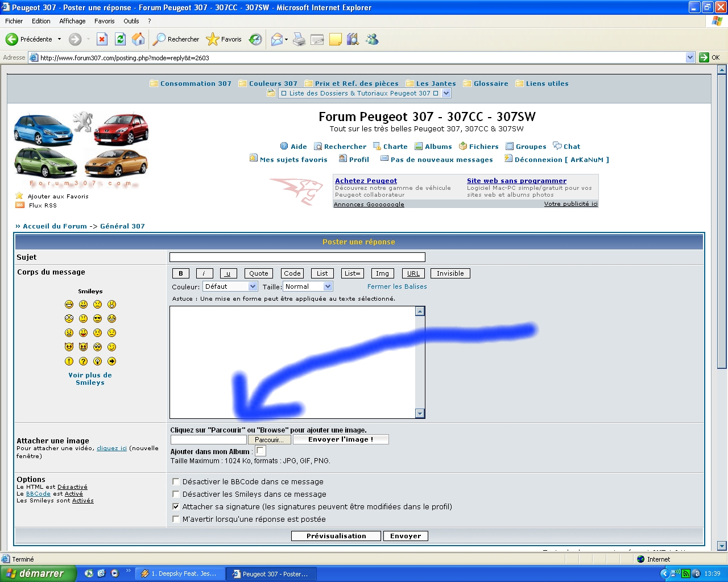Open the Mail envelope toolbar icon
Screen dimensions: 728x582
277,39
